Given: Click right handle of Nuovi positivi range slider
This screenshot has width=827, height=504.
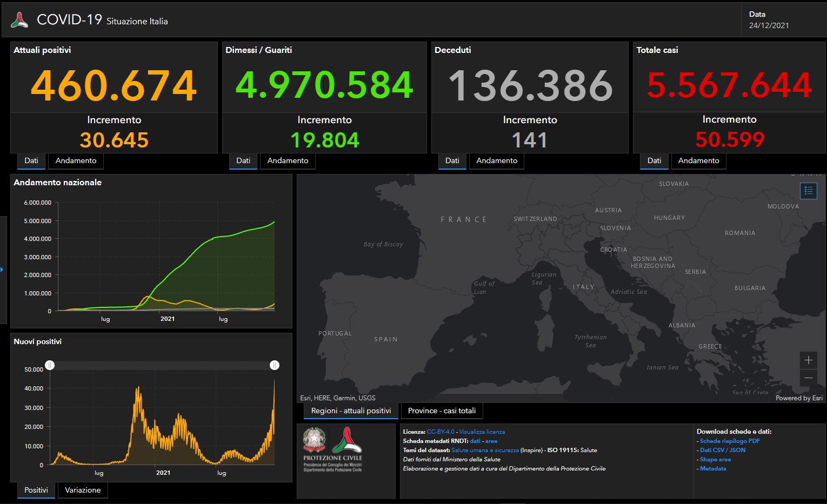Looking at the screenshot, I should (274, 366).
